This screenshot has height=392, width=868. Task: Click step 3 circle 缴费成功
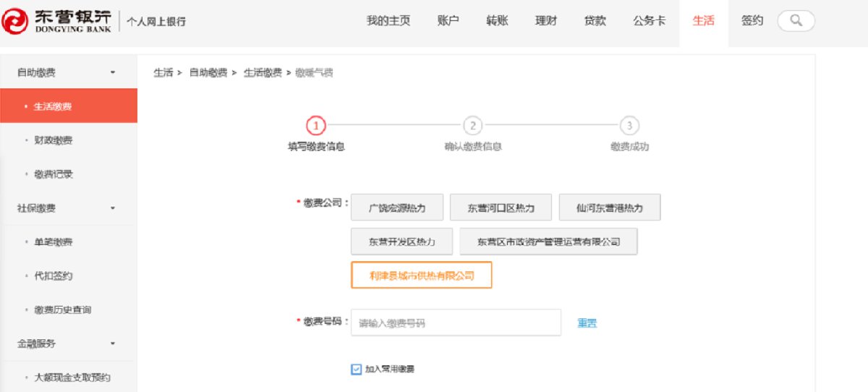629,126
